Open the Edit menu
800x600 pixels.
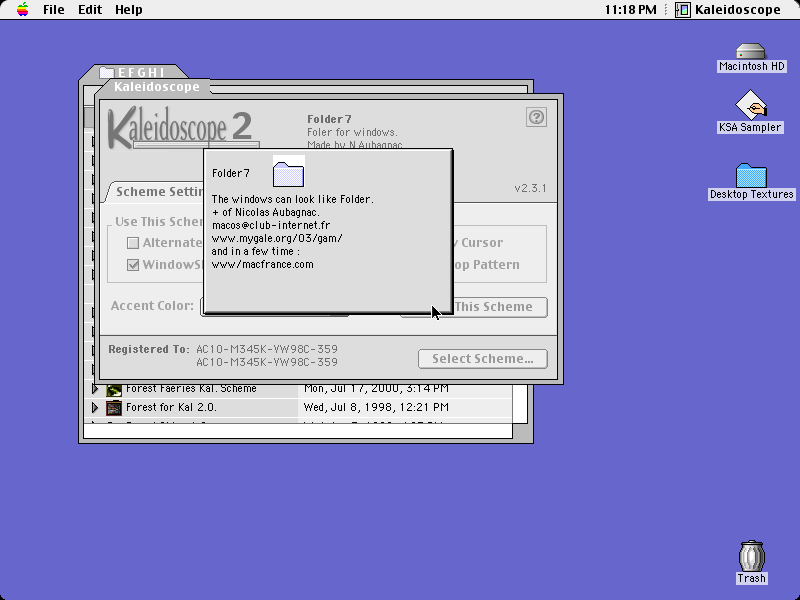(90, 10)
